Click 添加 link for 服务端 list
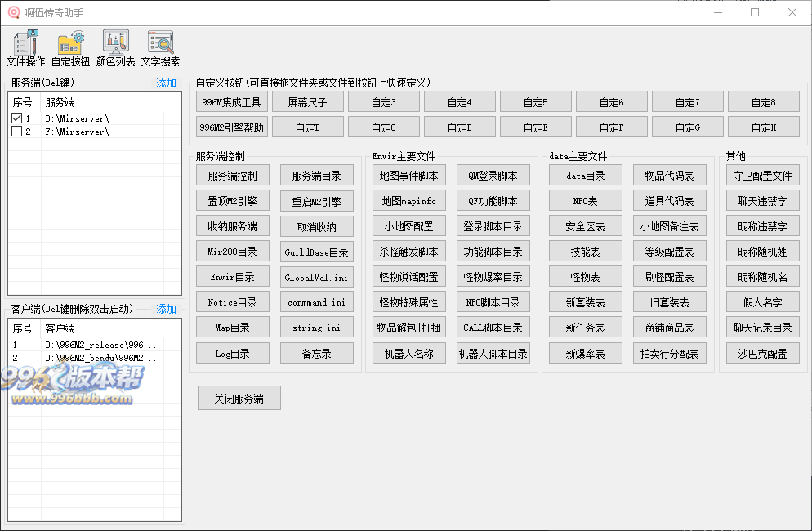812x531 pixels. [166, 83]
